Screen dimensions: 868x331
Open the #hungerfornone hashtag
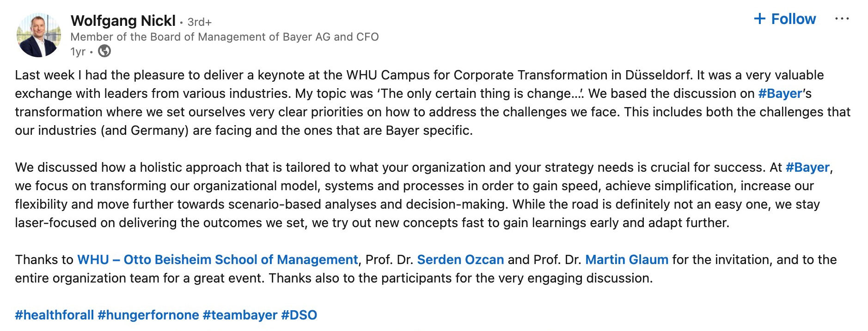click(x=148, y=315)
